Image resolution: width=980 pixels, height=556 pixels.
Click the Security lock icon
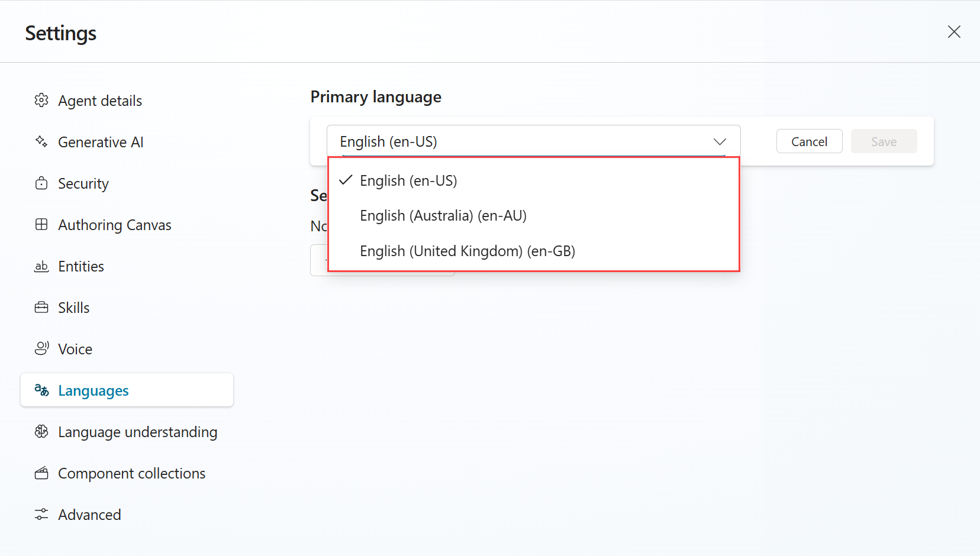click(x=41, y=183)
